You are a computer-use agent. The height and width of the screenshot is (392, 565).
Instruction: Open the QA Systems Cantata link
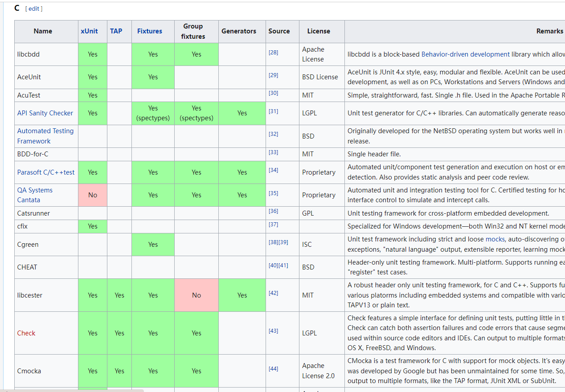35,195
